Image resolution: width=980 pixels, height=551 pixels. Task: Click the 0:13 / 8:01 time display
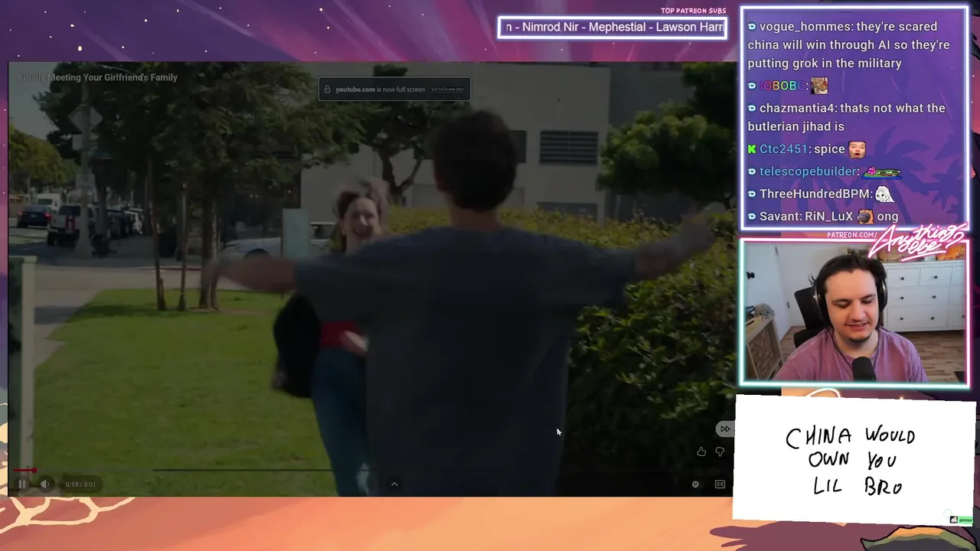tap(80, 484)
